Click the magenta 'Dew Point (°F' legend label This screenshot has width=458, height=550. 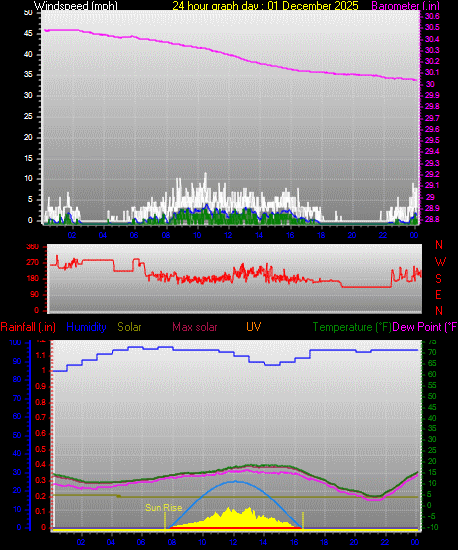(x=425, y=327)
